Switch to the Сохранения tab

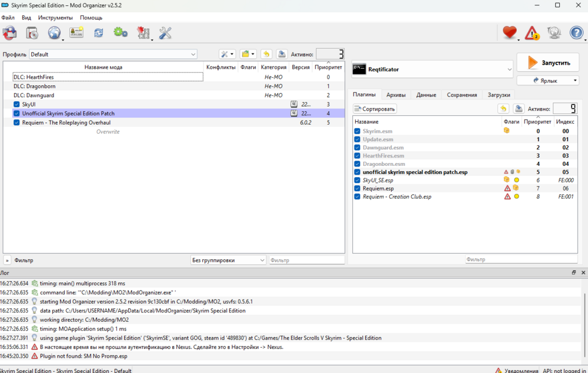tap(462, 95)
